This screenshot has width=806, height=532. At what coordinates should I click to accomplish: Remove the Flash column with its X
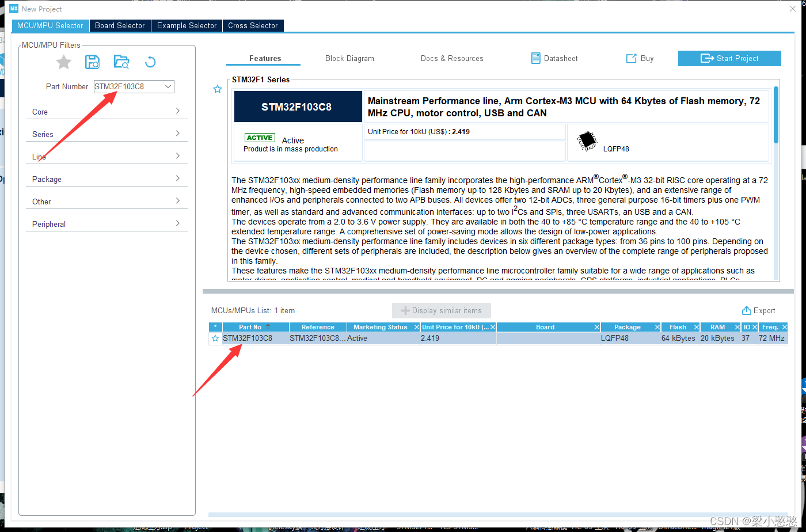tap(696, 327)
